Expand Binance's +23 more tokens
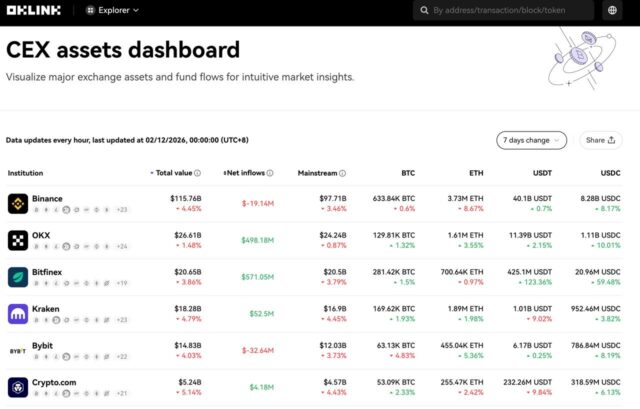Image resolution: width=640 pixels, height=409 pixels. pyautogui.click(x=122, y=210)
